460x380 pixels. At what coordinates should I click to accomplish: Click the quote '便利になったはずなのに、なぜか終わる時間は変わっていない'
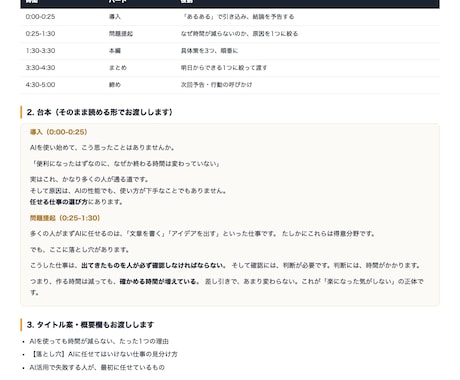[x=126, y=164]
